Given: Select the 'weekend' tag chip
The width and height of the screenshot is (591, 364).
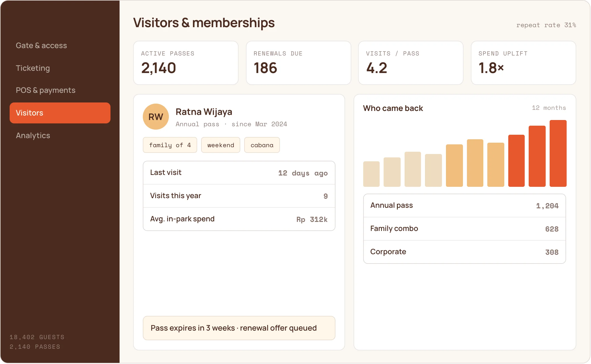Looking at the screenshot, I should tap(221, 145).
